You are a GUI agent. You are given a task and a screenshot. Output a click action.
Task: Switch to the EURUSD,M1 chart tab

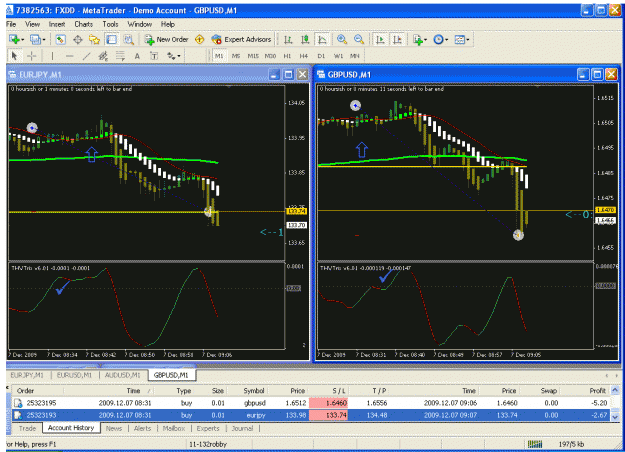[x=75, y=375]
